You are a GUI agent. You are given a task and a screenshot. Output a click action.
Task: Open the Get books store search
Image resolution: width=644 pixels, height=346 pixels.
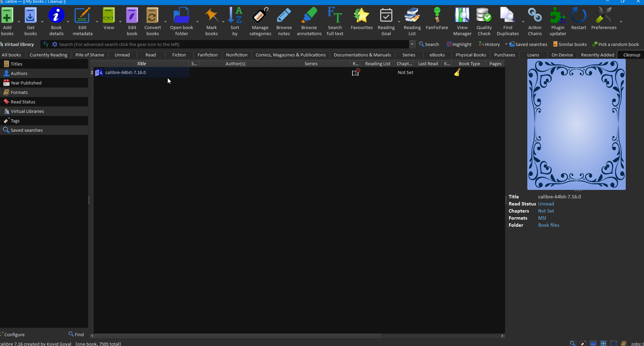30,21
